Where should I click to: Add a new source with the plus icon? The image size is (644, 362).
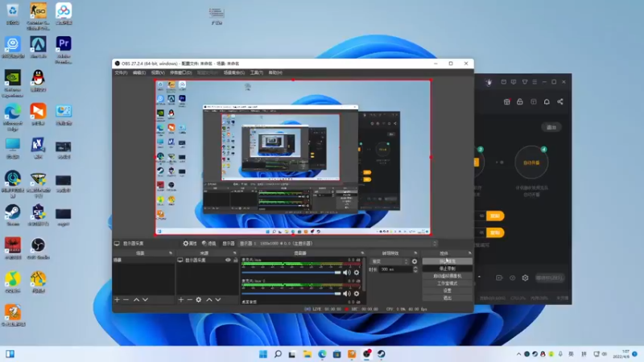pyautogui.click(x=180, y=299)
